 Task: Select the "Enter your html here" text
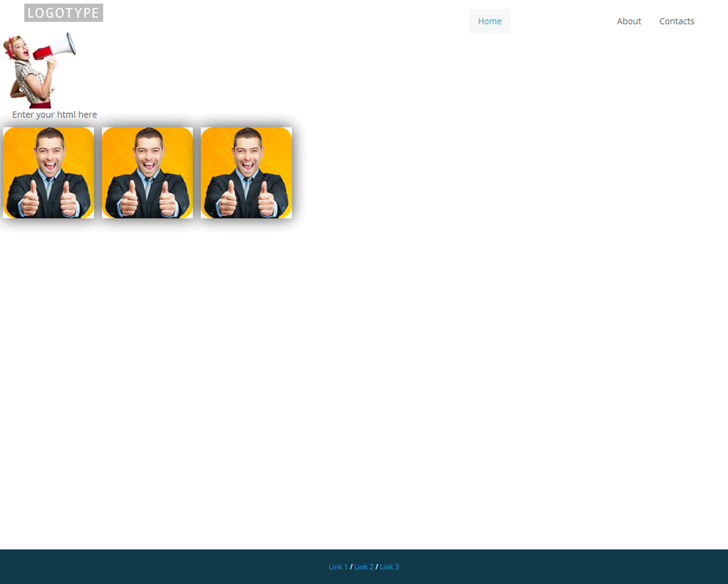55,114
